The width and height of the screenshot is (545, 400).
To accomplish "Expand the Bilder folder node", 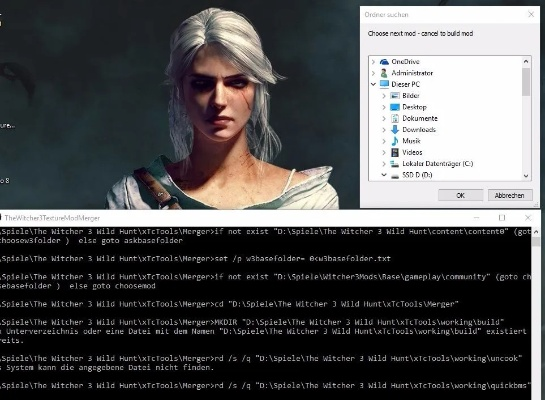I will point(384,96).
